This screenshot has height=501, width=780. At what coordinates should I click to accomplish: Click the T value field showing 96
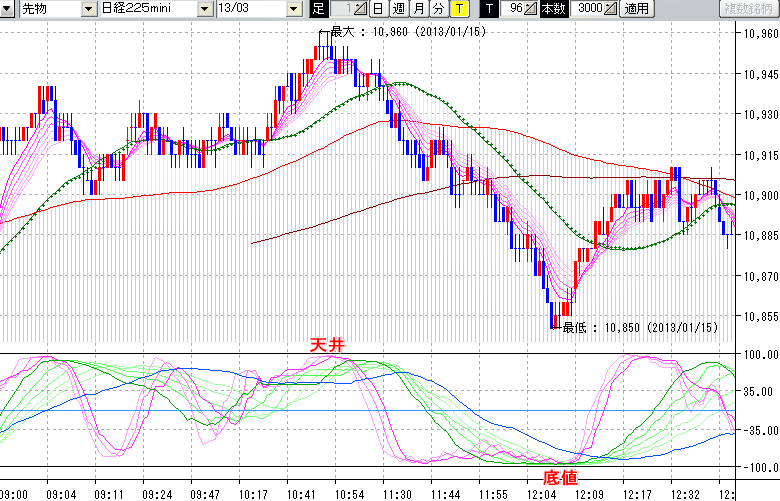(x=515, y=9)
